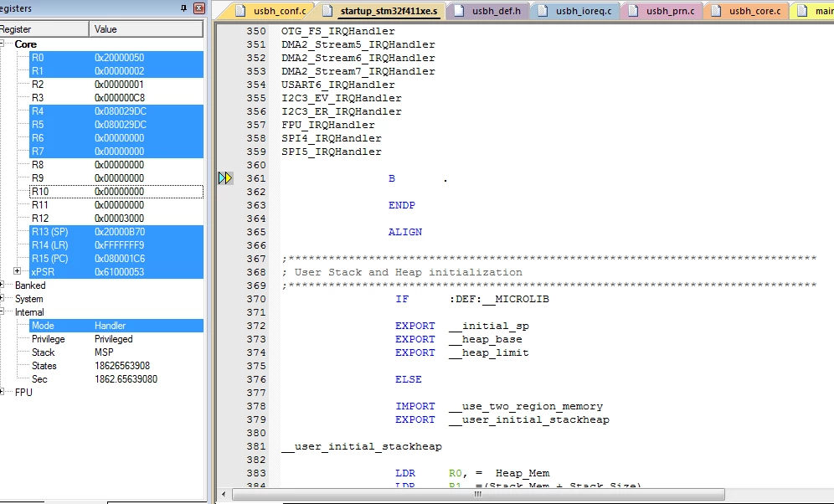Viewport: 834px width, 504px height.
Task: Select register R8 row
Action: pos(116,165)
